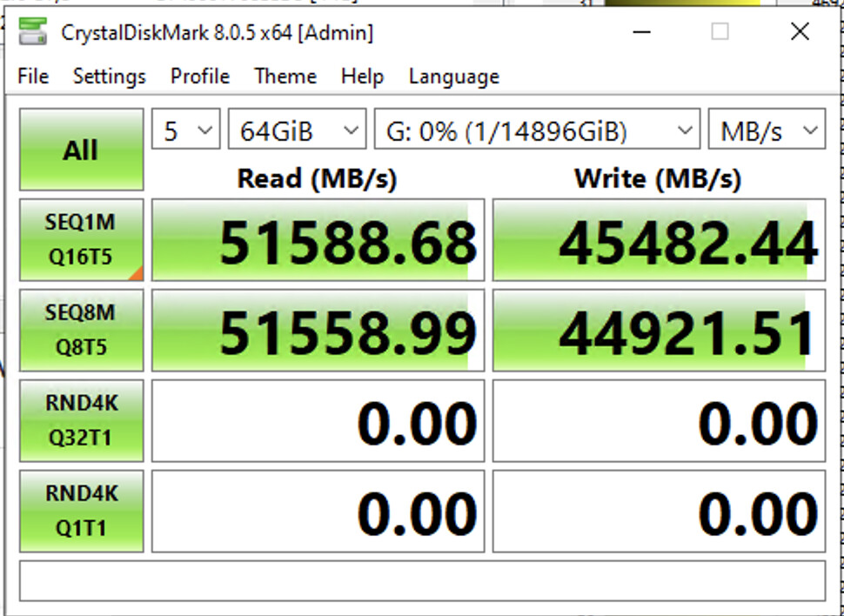The height and width of the screenshot is (616, 844).
Task: Change the MB/s unit dropdown
Action: point(767,131)
